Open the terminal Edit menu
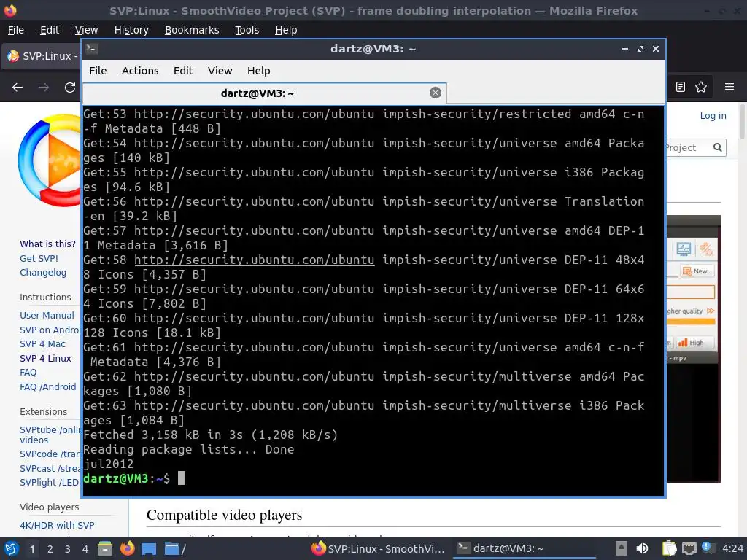The width and height of the screenshot is (747, 560). (x=183, y=71)
